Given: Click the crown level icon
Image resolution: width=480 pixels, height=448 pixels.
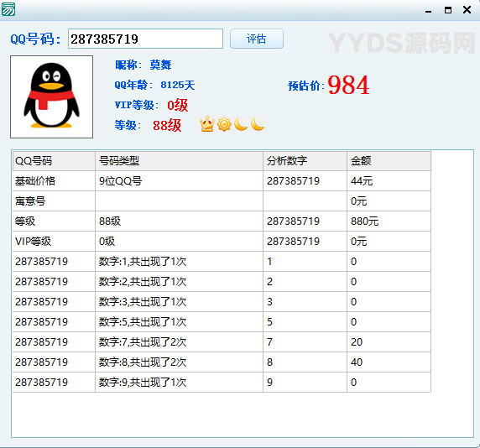Looking at the screenshot, I should coord(207,124).
